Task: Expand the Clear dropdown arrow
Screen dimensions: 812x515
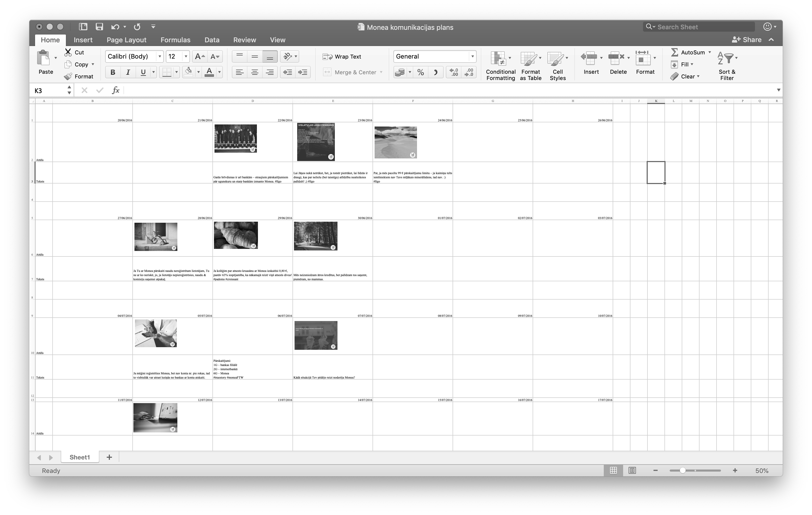Action: (x=698, y=77)
